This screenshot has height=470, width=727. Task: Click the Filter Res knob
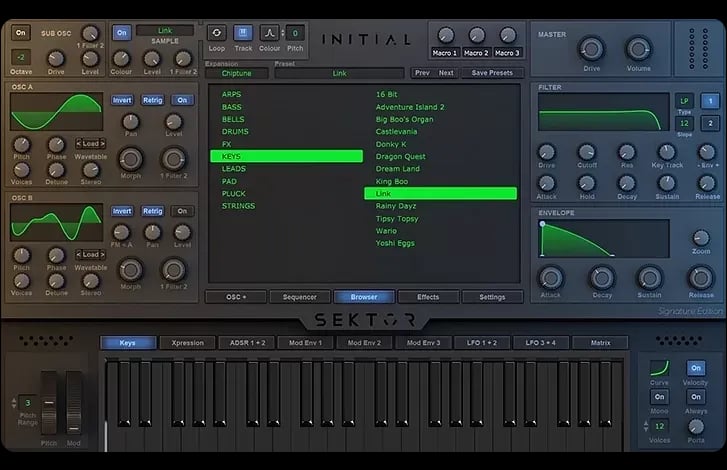627,152
